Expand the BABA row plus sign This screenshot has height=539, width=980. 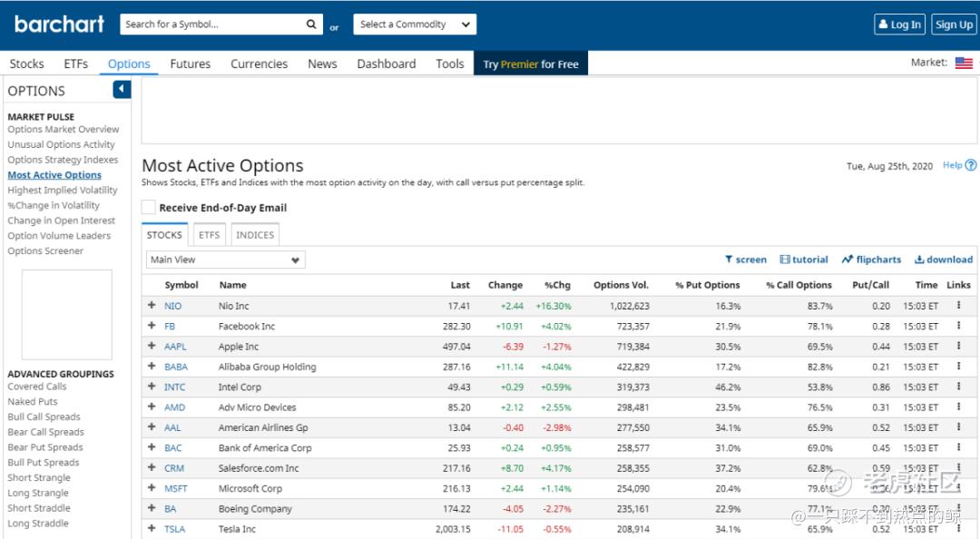(152, 367)
